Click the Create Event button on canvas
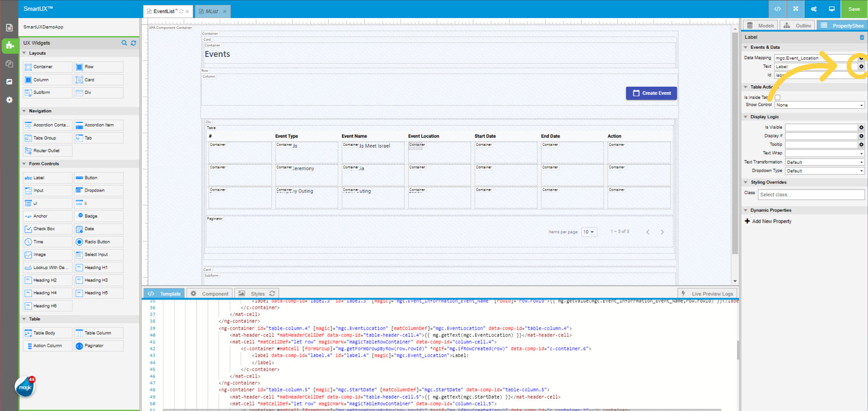 (651, 93)
